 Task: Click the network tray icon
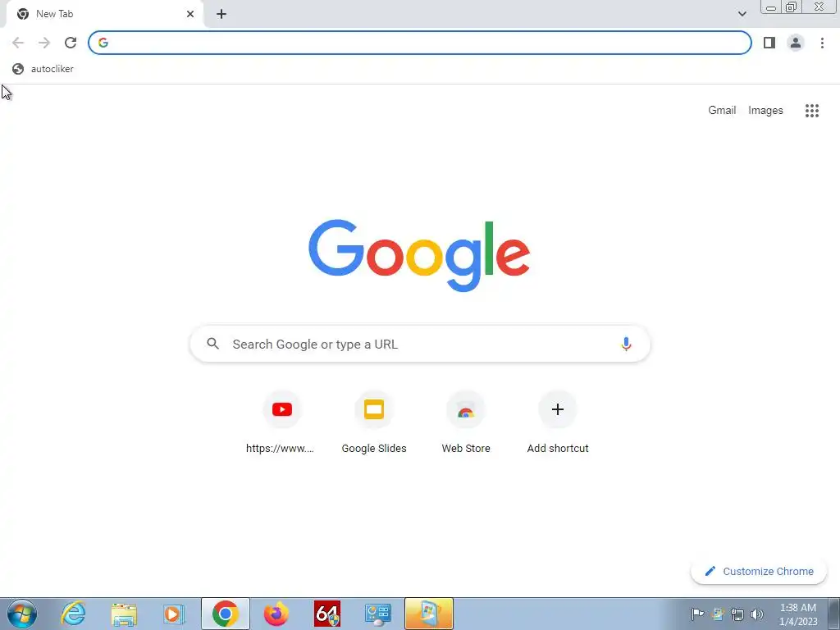(x=737, y=614)
